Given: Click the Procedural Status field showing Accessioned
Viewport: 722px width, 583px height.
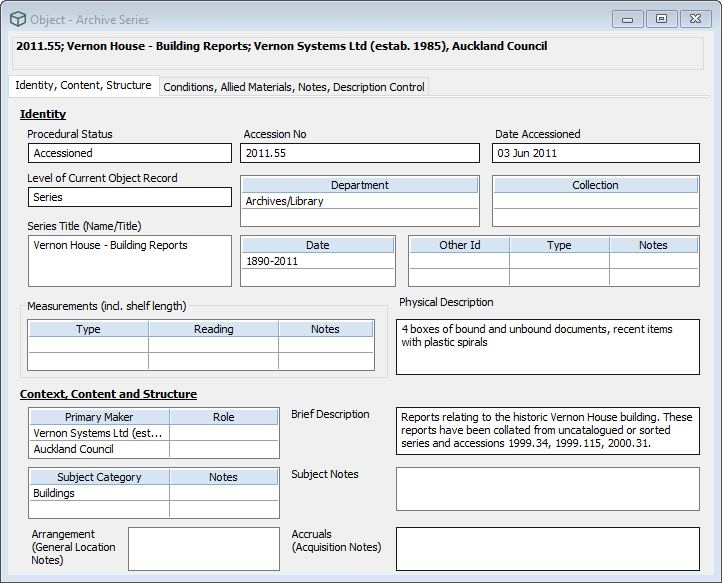Looking at the screenshot, I should tap(130, 153).
